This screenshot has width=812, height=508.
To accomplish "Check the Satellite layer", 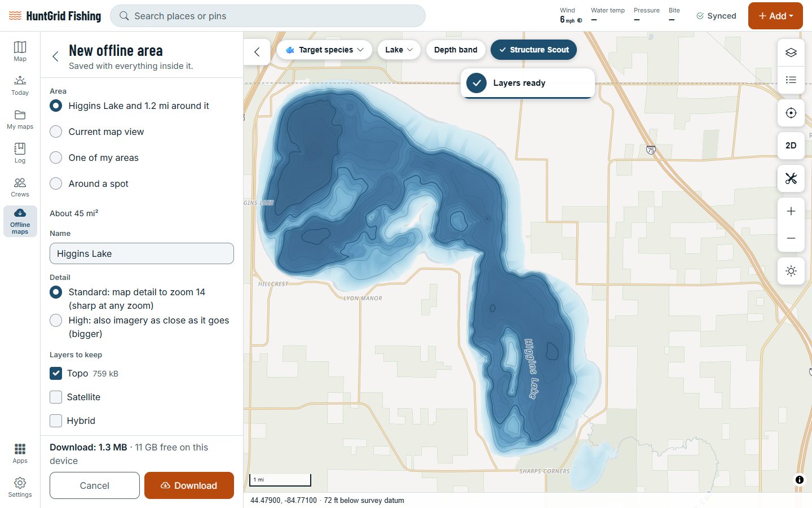I will (56, 397).
